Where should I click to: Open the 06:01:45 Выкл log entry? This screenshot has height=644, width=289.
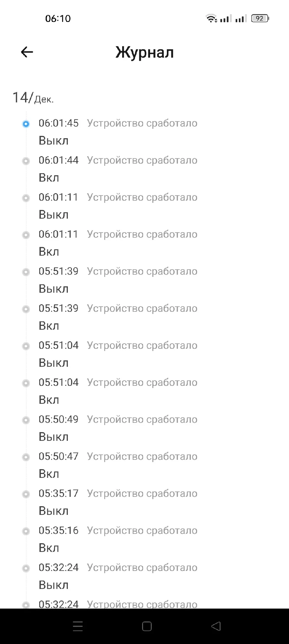click(118, 132)
